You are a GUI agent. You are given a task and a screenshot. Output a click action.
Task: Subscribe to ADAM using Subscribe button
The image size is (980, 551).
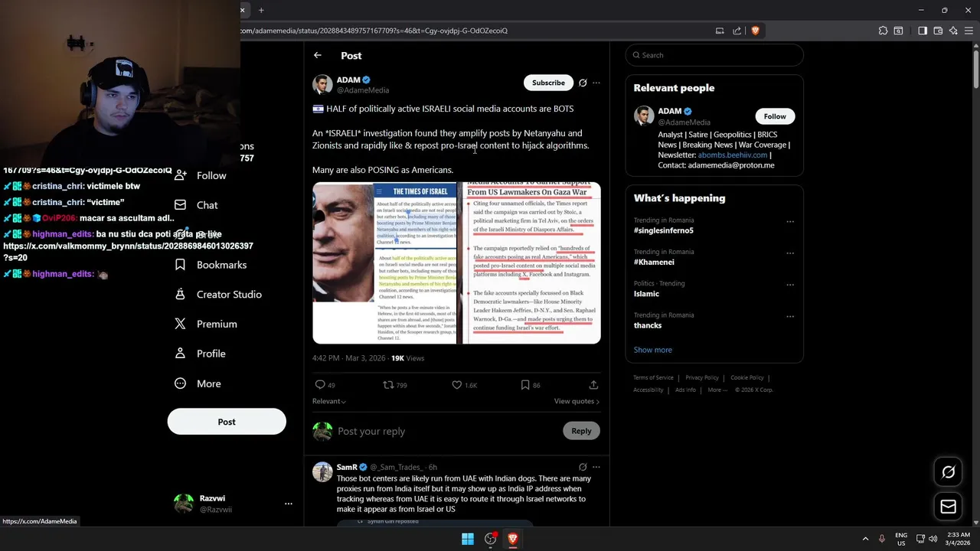(548, 83)
